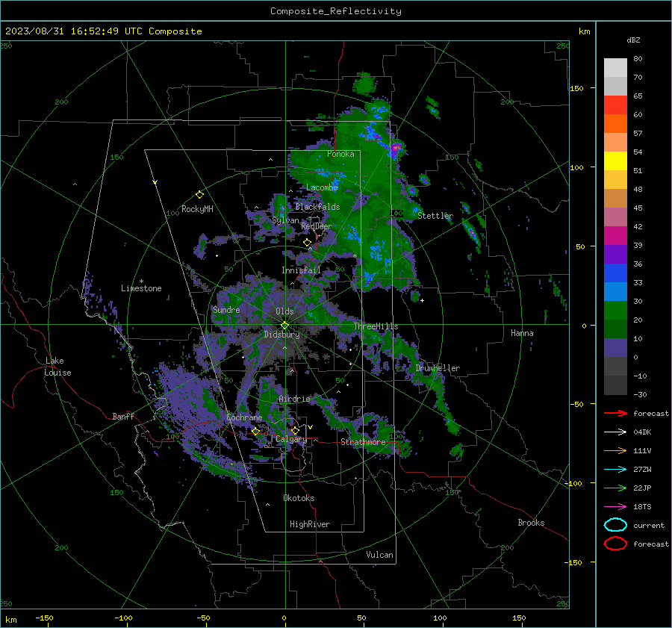The image size is (672, 628).
Task: Click the Blackfalds city label
Action: coord(317,207)
